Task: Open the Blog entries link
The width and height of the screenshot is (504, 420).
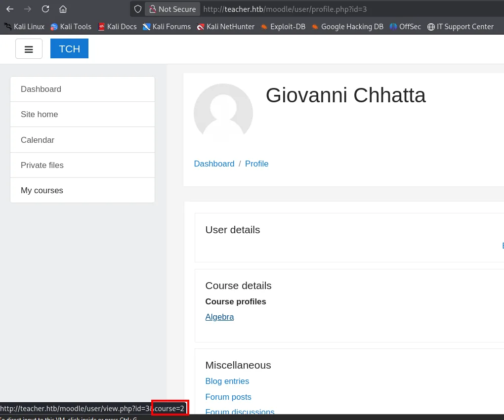Action: (x=227, y=381)
